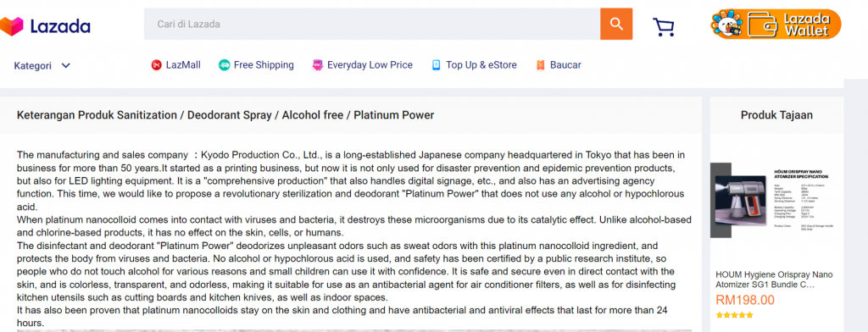The height and width of the screenshot is (332, 868).
Task: Click the Everyday Low Price tag icon
Action: [317, 65]
